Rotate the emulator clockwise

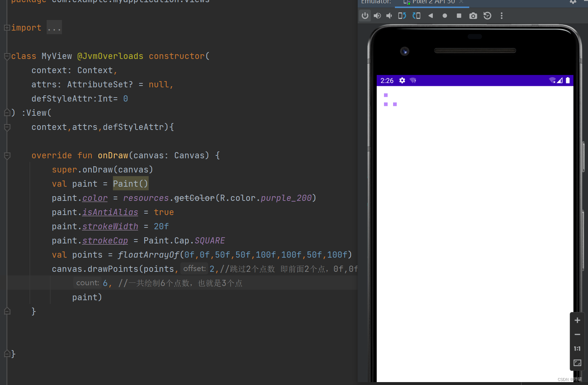tap(416, 16)
